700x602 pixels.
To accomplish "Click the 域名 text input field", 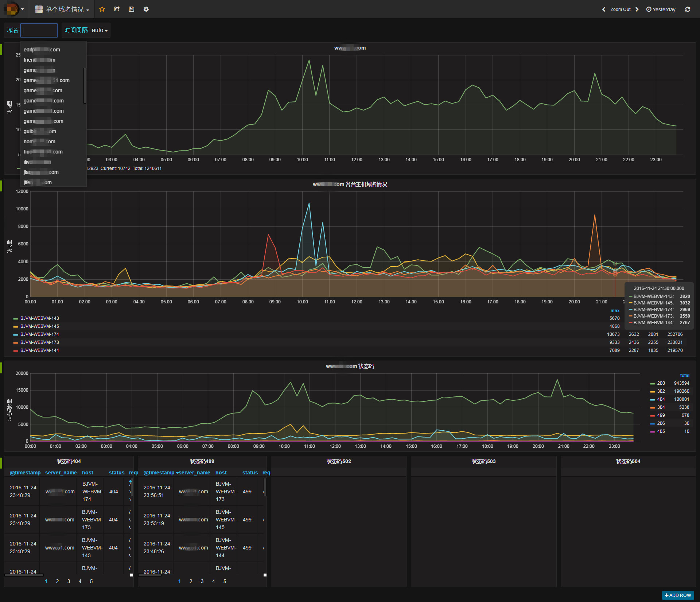I will pos(39,30).
